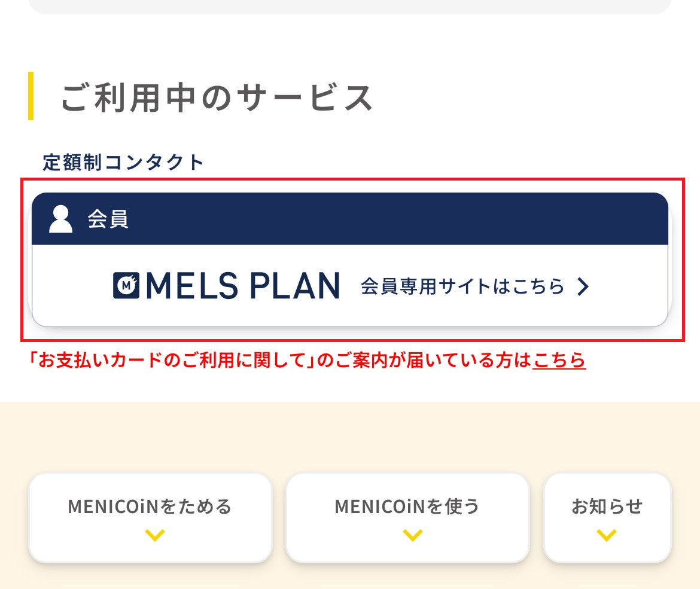Click the right arrow next to 会員専用サイトはこちら

pos(582,287)
